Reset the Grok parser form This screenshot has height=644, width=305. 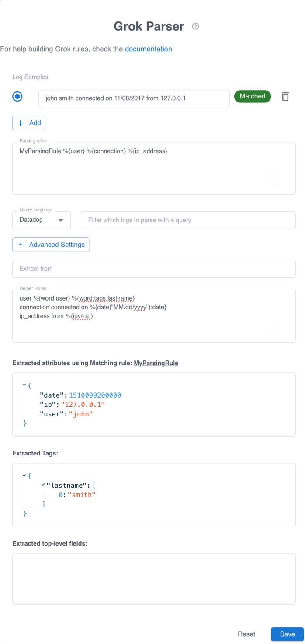tap(246, 634)
